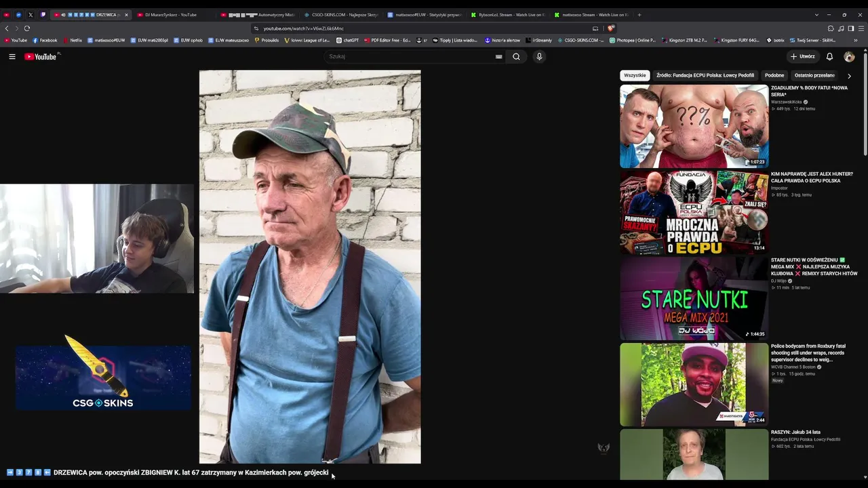Go to the YouTube home logo
The image size is (868, 488).
(41, 57)
